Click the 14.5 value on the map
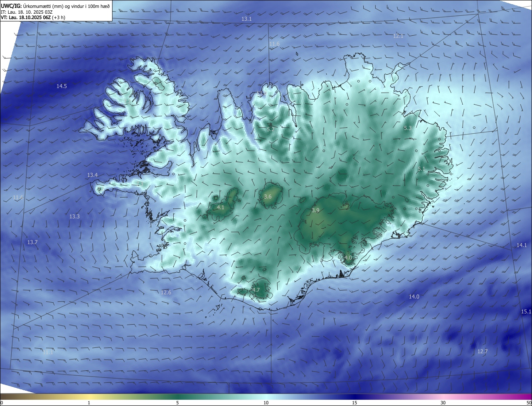The image size is (532, 406). (x=62, y=86)
